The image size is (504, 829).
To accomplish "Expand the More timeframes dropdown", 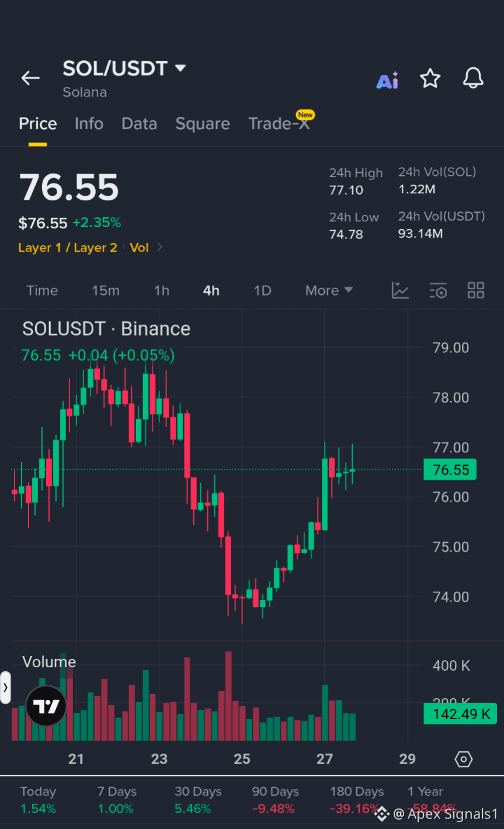I will (329, 290).
